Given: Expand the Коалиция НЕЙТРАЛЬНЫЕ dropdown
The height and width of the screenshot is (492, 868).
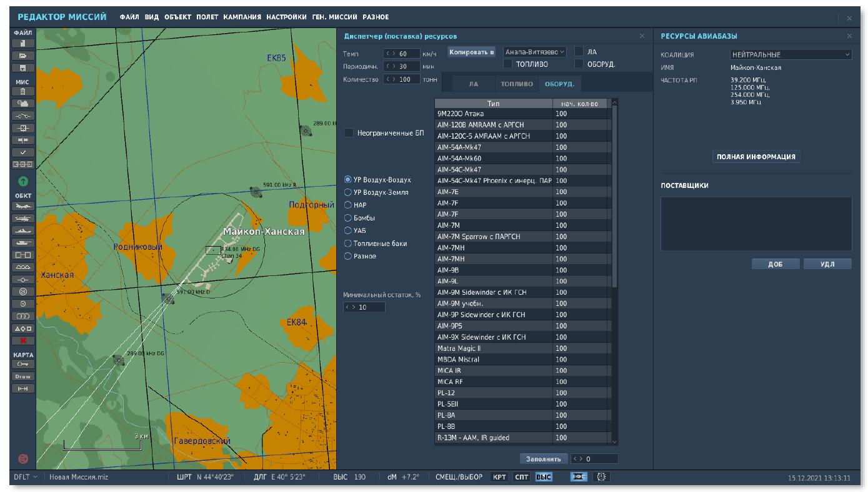Looking at the screenshot, I should pos(790,55).
